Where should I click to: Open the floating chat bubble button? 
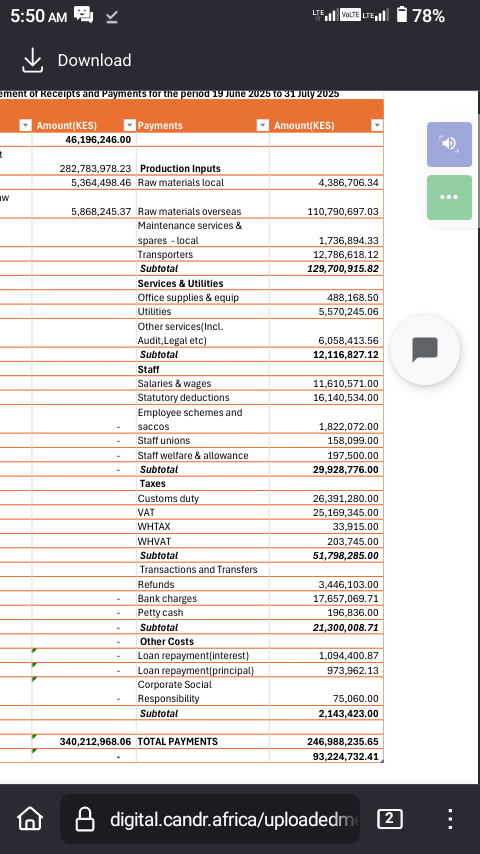[x=425, y=350]
